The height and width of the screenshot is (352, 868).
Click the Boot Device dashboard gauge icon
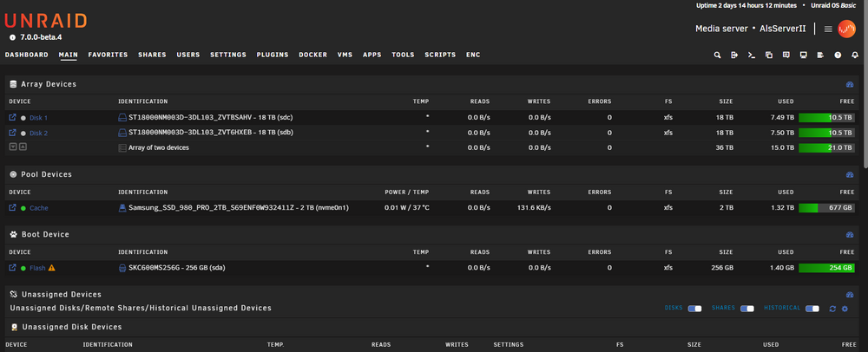[850, 235]
